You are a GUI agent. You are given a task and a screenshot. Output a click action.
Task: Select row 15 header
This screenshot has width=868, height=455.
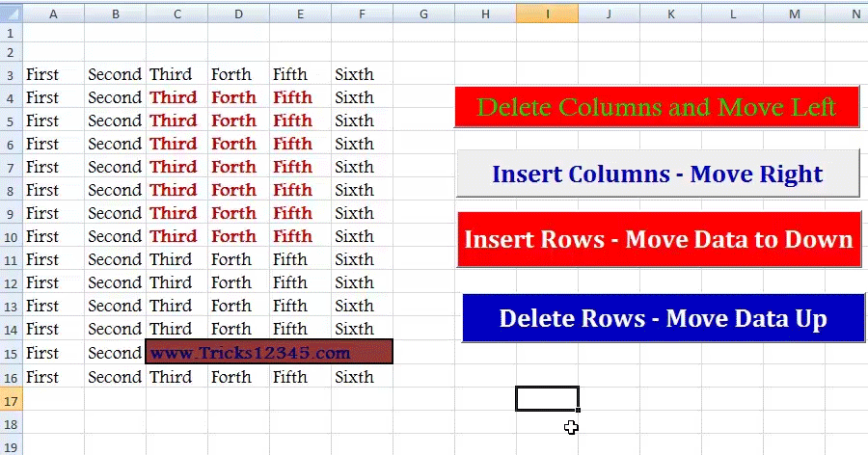point(11,353)
